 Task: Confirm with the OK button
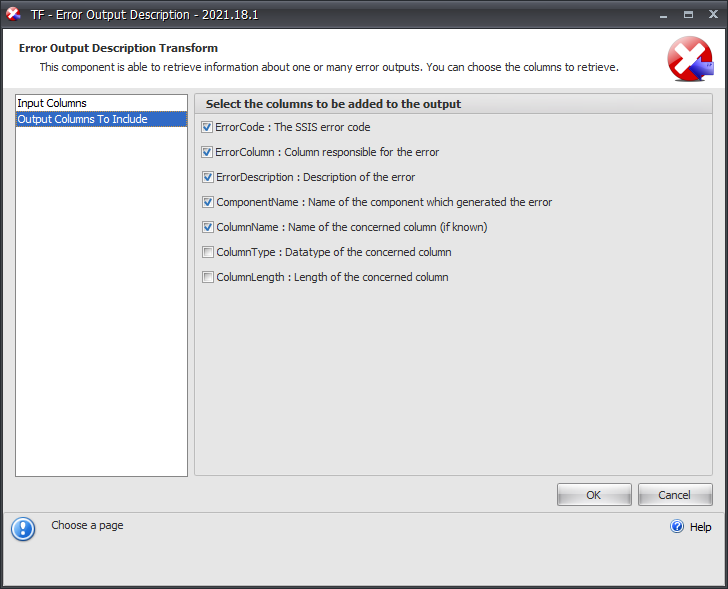click(594, 495)
